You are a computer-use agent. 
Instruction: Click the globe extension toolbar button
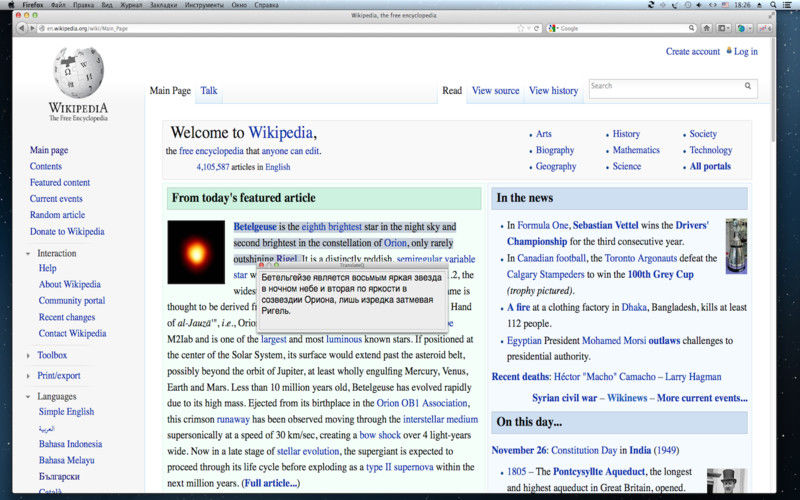click(741, 29)
